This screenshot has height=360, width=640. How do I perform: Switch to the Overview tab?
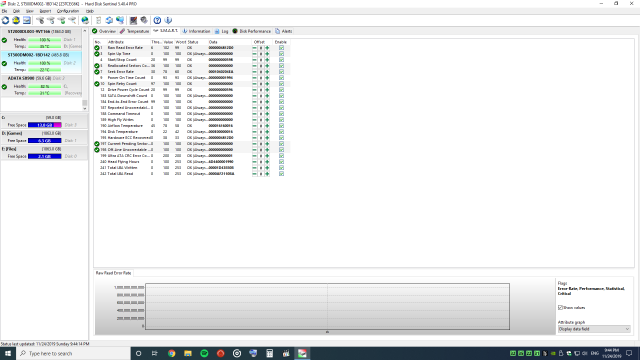pos(104,31)
